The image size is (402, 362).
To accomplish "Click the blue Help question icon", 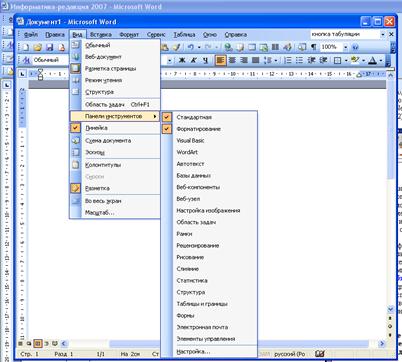I will [x=355, y=47].
